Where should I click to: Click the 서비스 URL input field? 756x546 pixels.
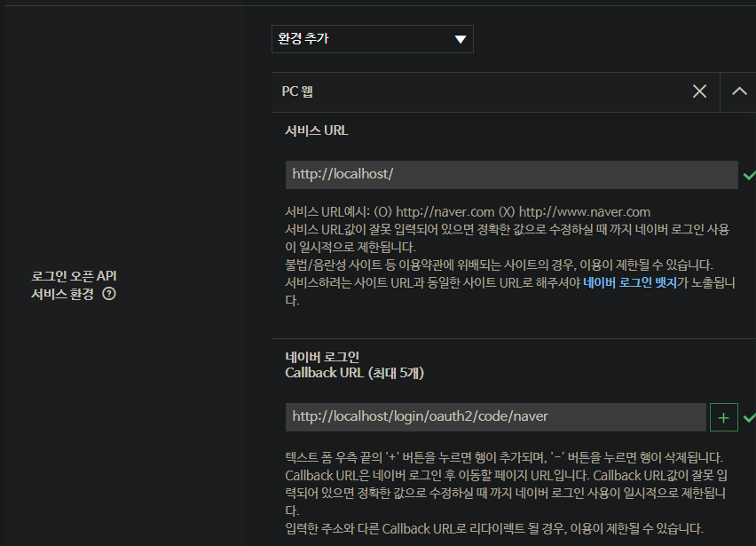coord(512,175)
